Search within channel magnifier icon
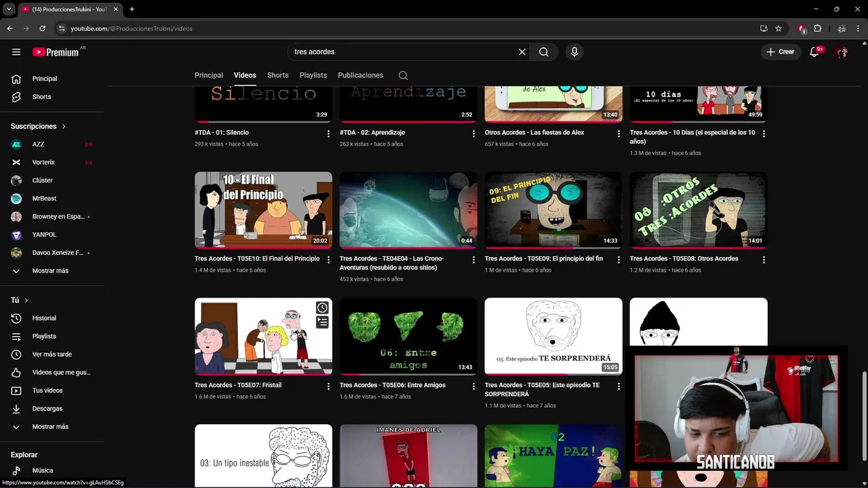This screenshot has width=868, height=488. [403, 75]
